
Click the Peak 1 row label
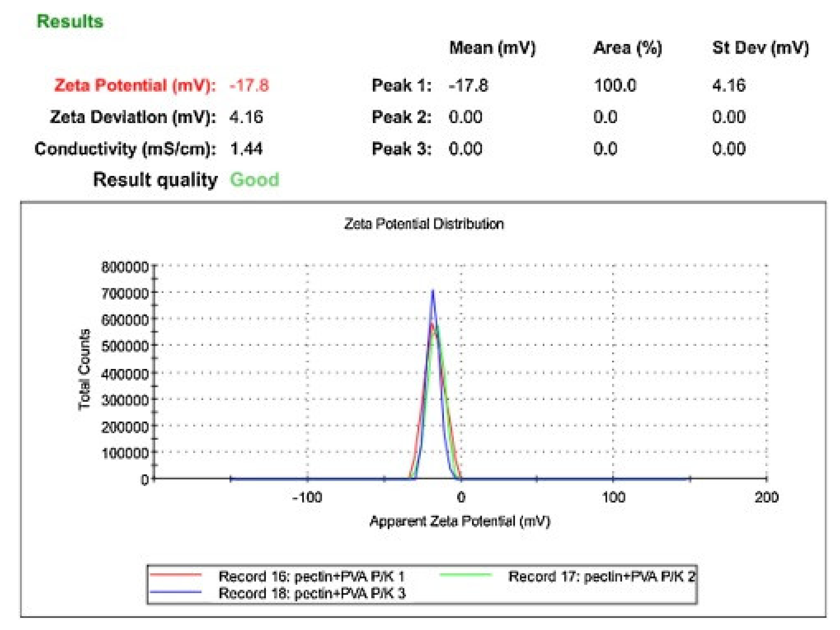401,85
